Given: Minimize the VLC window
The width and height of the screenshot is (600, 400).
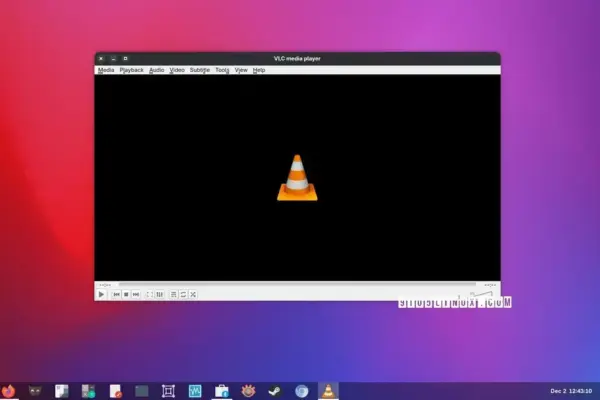Looking at the screenshot, I should pos(113,59).
